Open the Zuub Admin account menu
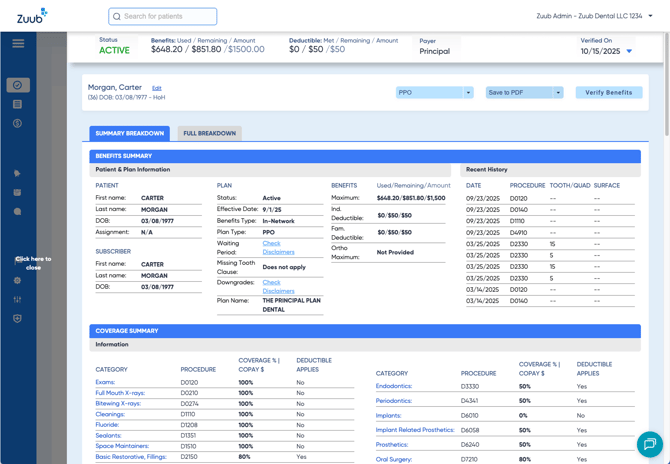 [594, 16]
